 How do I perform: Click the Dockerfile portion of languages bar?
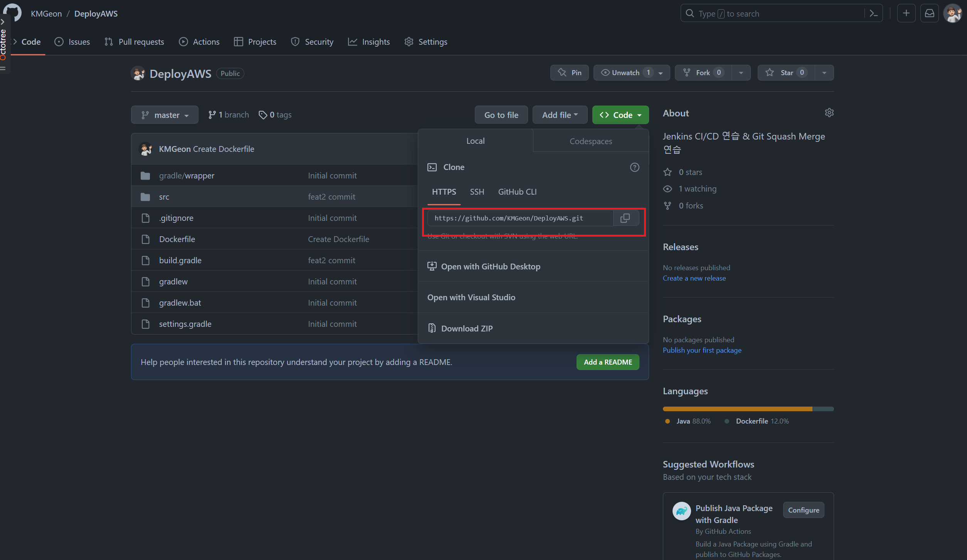pos(823,409)
